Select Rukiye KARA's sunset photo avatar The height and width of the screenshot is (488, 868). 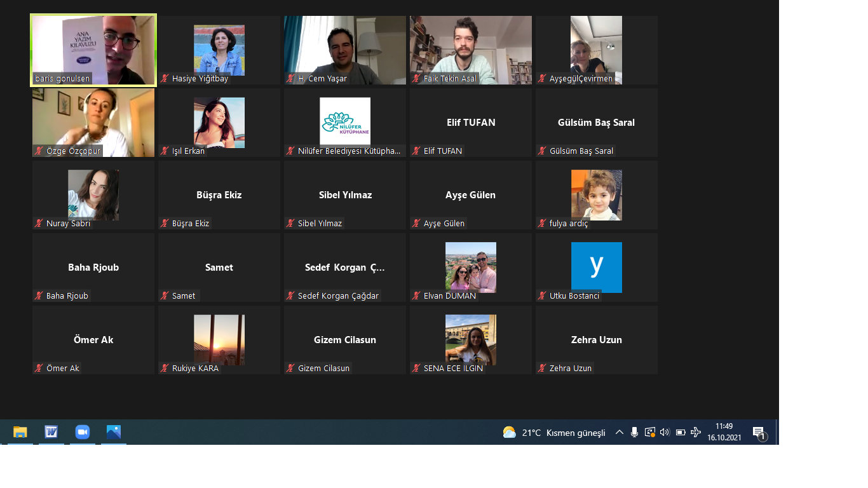pyautogui.click(x=219, y=340)
